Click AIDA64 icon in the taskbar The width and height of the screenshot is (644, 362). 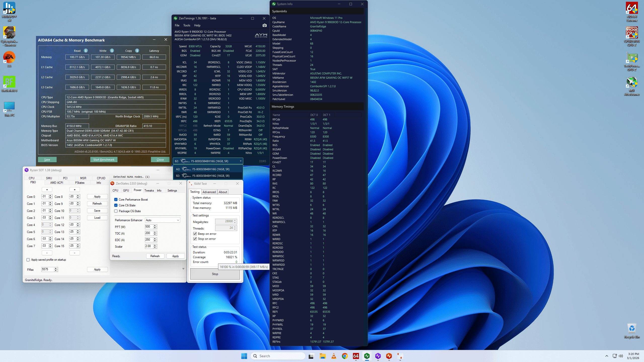coord(356,356)
